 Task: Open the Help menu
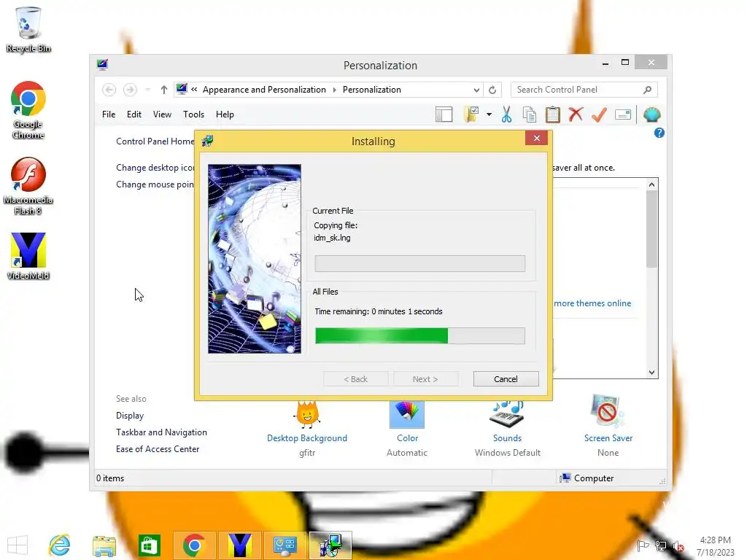click(x=225, y=114)
